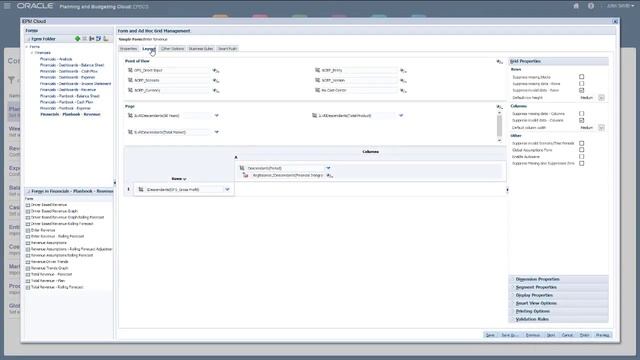Open the user account menu in header

(620, 6)
